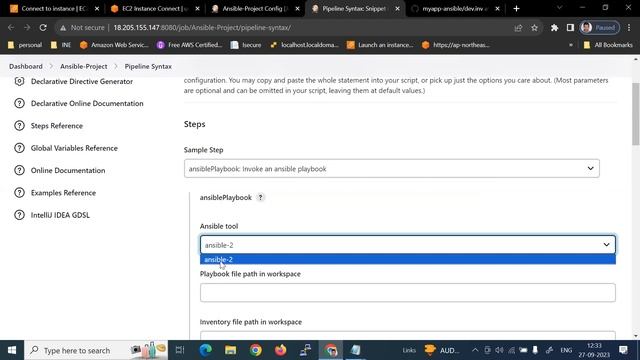Select the ansible-2 option in list
Viewport: 640px width, 360px height.
coord(408,260)
